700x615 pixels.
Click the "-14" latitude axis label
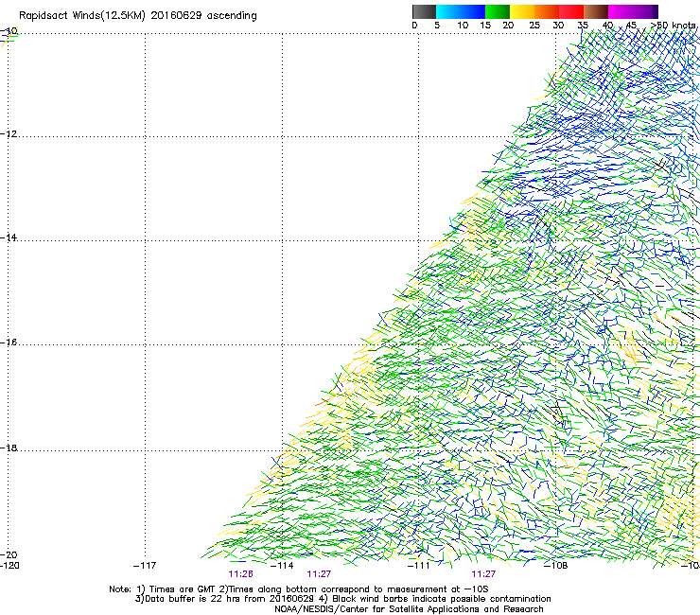[9, 237]
